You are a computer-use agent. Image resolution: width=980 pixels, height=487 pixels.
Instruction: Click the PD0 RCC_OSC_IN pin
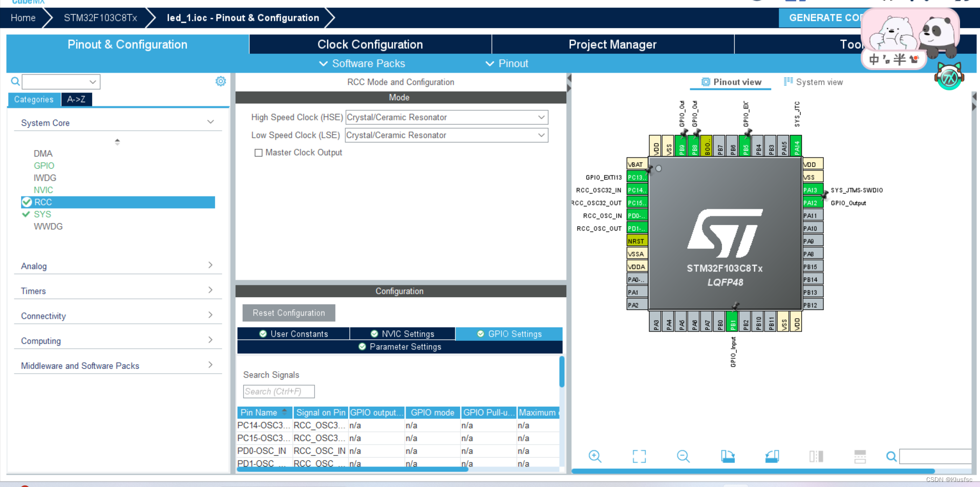tap(637, 215)
